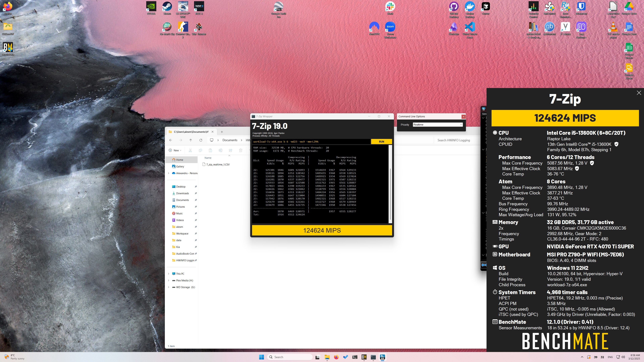The width and height of the screenshot is (644, 362).
Task: Expand the New menu in File Explorer
Action: click(175, 150)
